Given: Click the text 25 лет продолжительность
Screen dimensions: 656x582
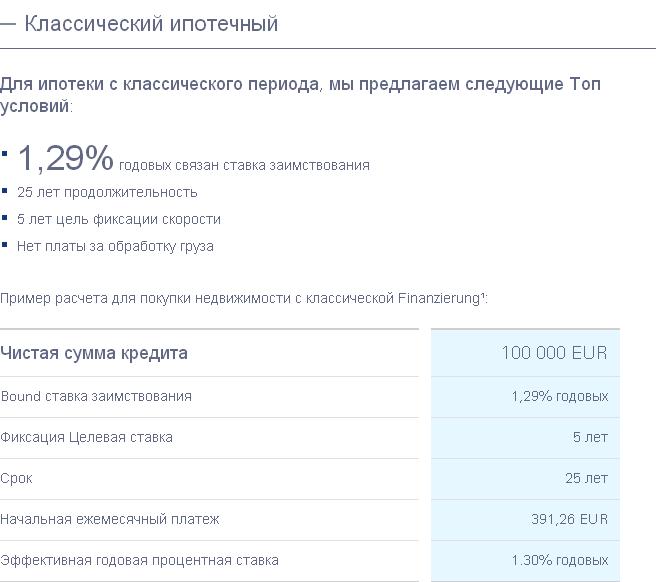Looking at the screenshot, I should pos(107,192).
